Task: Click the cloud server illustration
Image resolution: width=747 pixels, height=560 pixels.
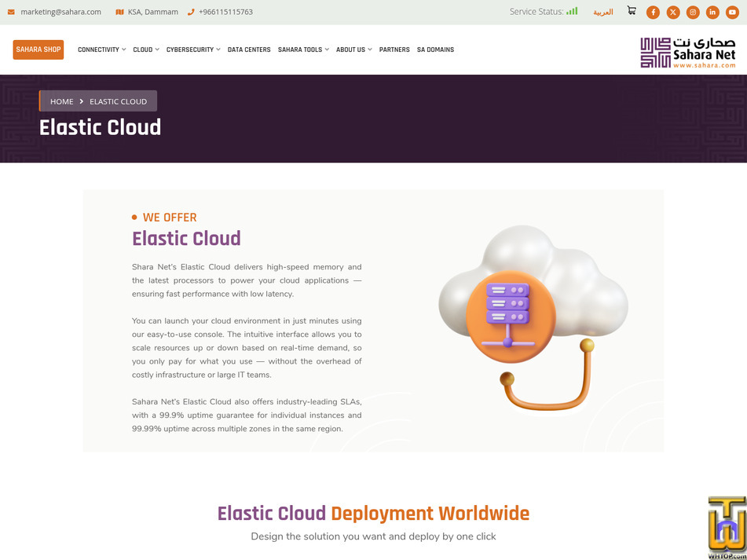Action: 533,317
